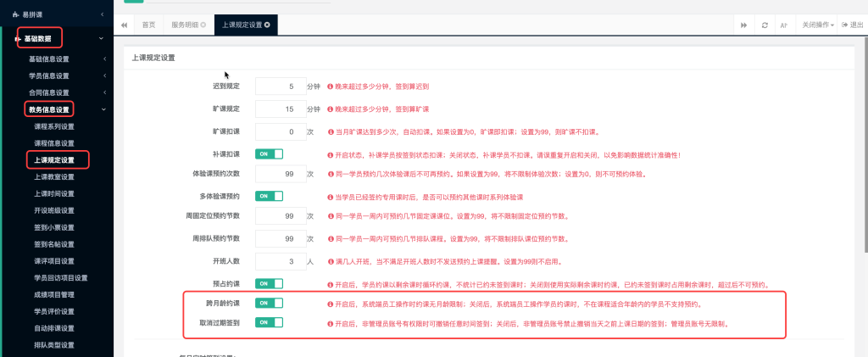Click the refresh icon in the tab bar
The width and height of the screenshot is (868, 357).
765,25
